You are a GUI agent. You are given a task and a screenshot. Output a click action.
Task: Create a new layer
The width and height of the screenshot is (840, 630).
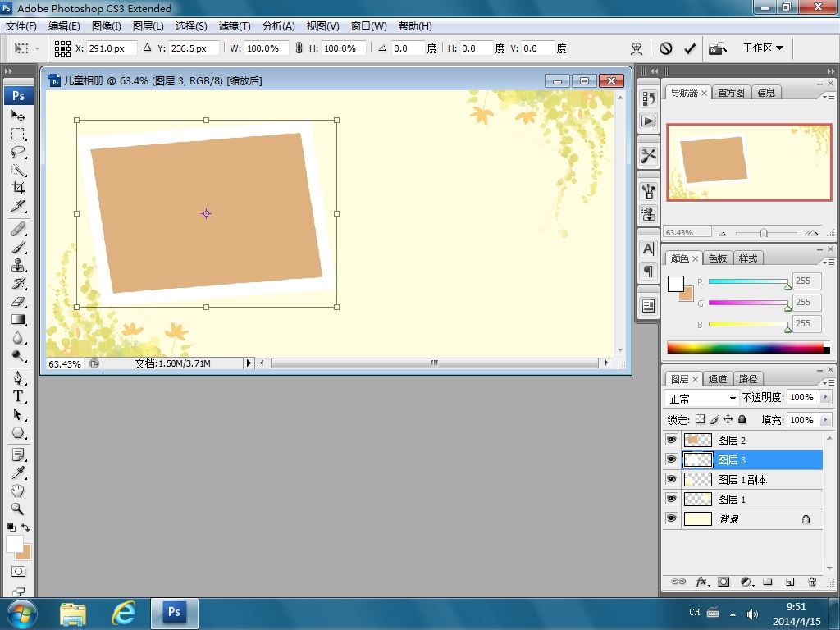pos(790,582)
